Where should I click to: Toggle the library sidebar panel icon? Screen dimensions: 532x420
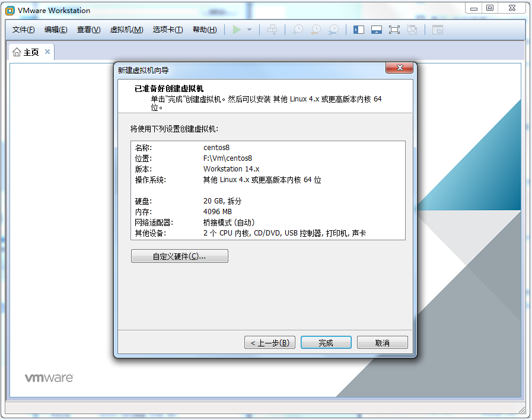[x=359, y=30]
